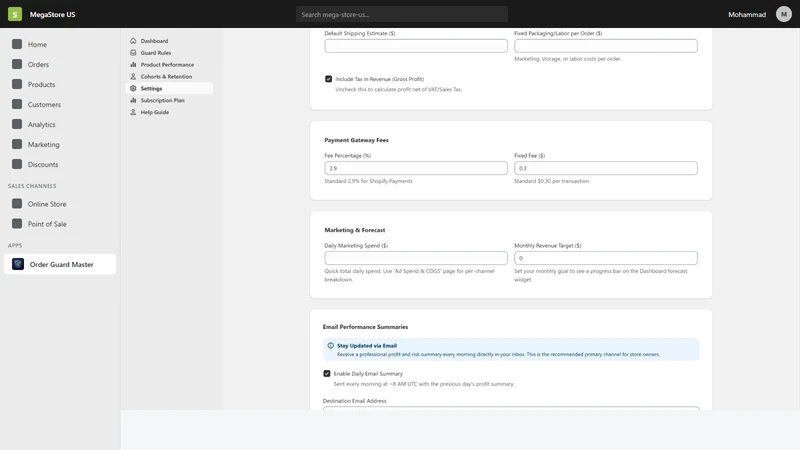Click the Stay Updated via Email title

coord(367,345)
